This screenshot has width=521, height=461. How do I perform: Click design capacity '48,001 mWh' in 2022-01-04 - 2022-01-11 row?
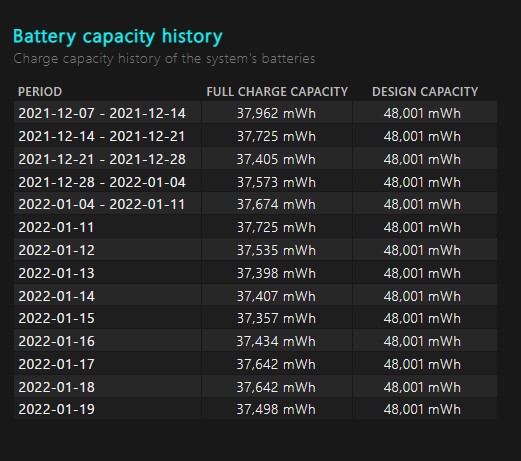tap(422, 204)
